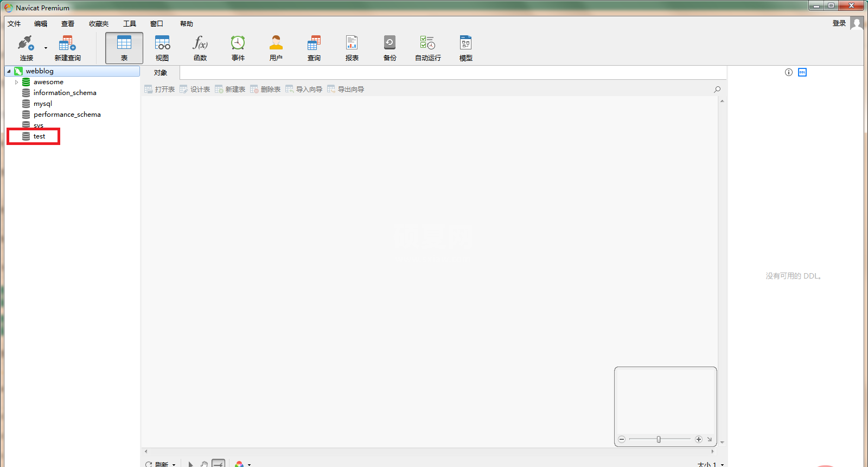Open the 文件 (File) menu
This screenshot has height=467, width=868.
click(14, 24)
